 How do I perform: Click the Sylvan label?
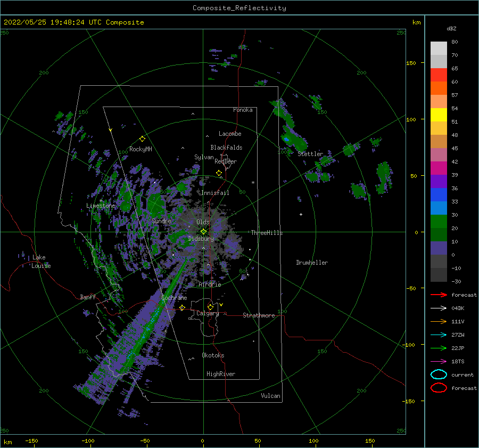(204, 157)
